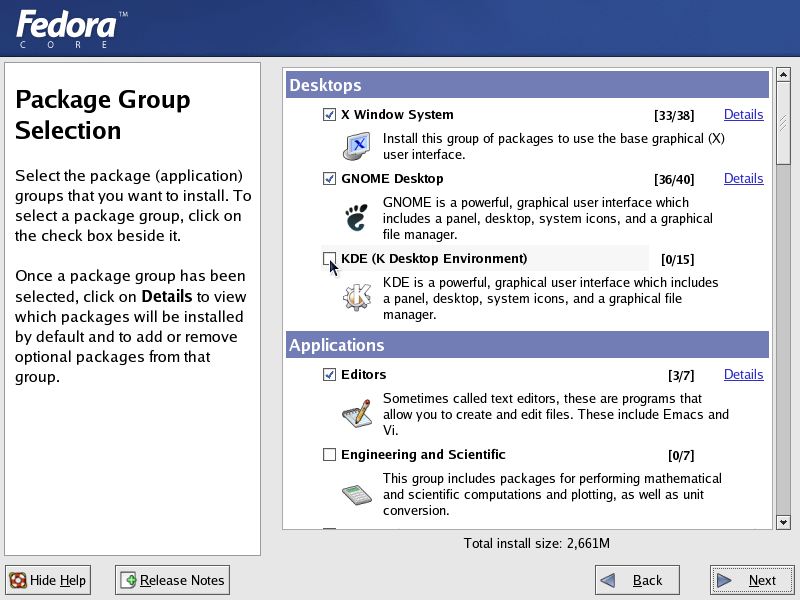Viewport: 800px width, 600px height.
Task: Click the scrollbar down arrow
Action: coord(783,521)
